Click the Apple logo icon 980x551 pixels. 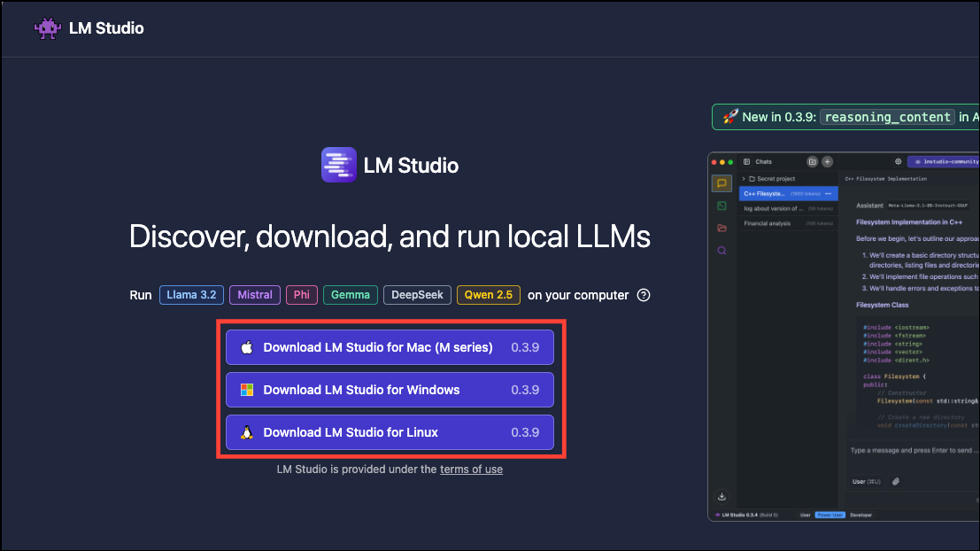[247, 347]
